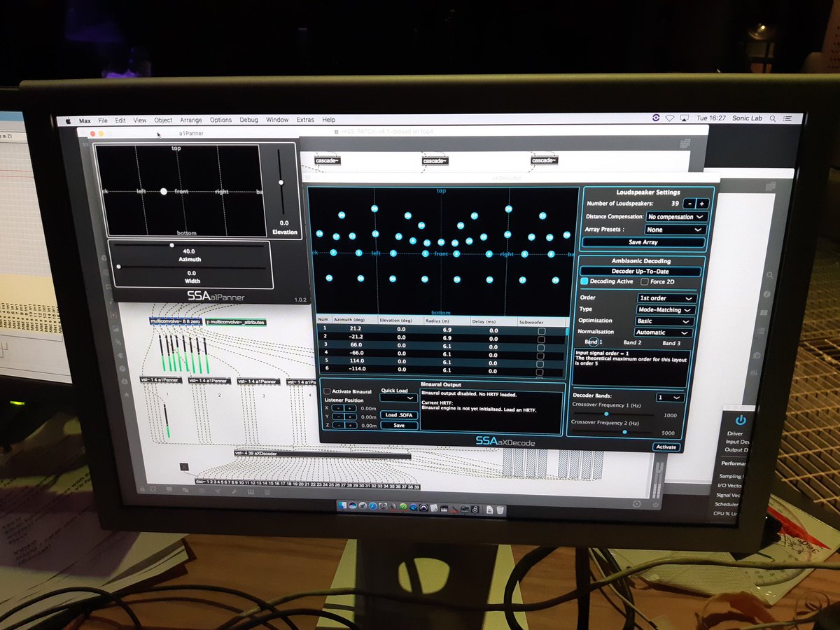Enable the Force 2D checkbox
Viewport: 840px width, 630px height.
[645, 281]
